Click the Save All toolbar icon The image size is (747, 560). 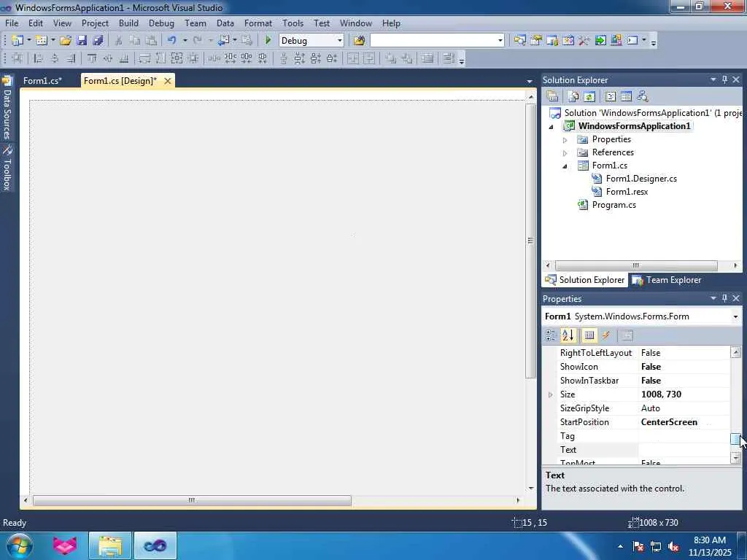(98, 41)
